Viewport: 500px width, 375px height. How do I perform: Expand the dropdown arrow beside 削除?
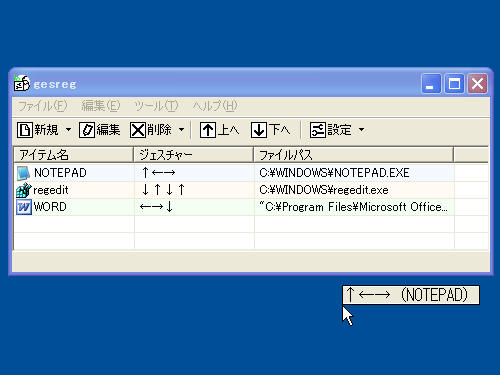point(181,129)
